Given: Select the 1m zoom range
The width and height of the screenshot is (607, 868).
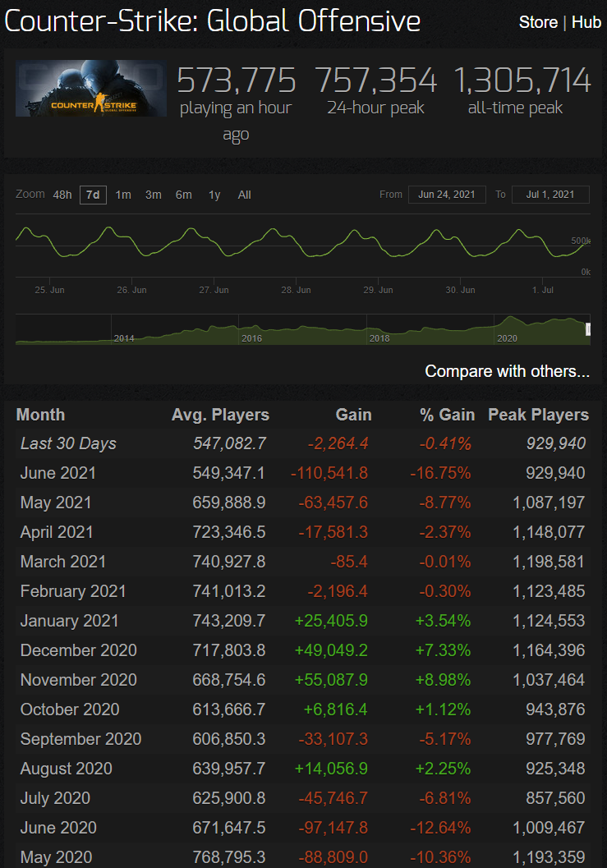Looking at the screenshot, I should click(123, 195).
